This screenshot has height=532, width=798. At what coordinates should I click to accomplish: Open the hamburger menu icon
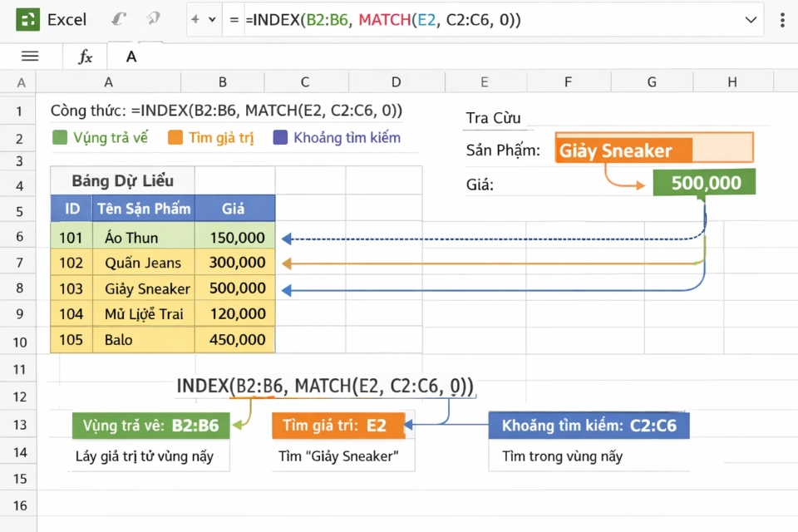30,57
